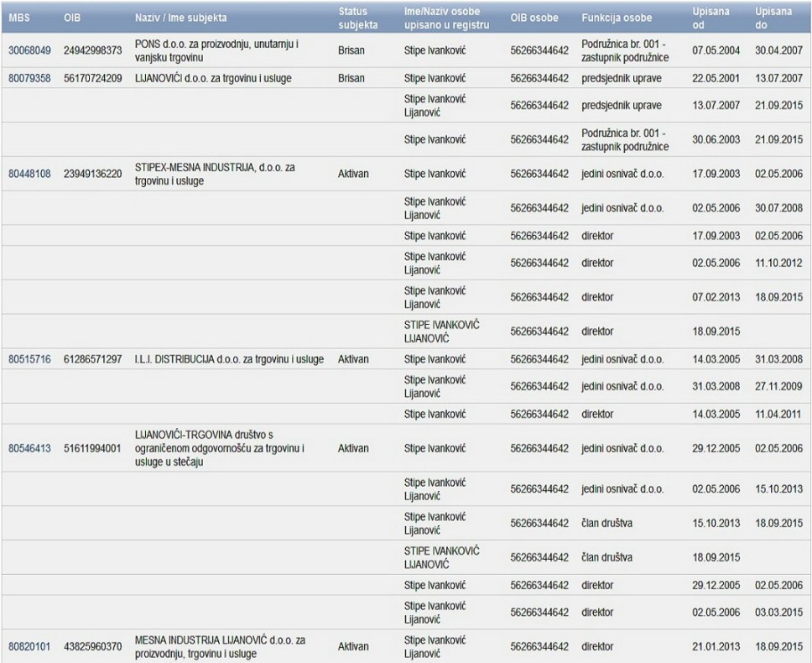This screenshot has height=663, width=812.
Task: Click 'STIPE IVANKOVIĆ LIJANOVIĆ' in the član društva row
Action: [442, 558]
